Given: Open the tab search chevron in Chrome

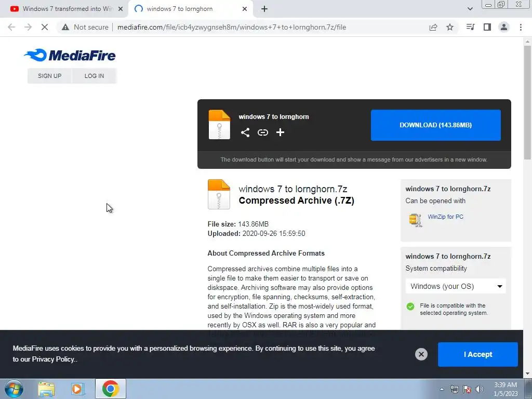Looking at the screenshot, I should pos(470,9).
